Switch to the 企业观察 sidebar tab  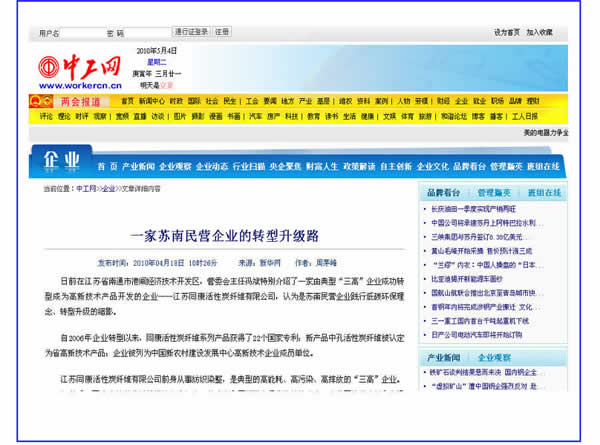pyautogui.click(x=494, y=357)
